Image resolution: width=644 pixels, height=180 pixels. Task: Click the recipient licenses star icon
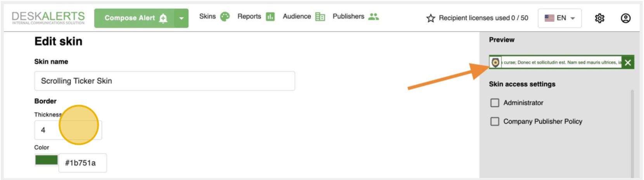tap(431, 18)
